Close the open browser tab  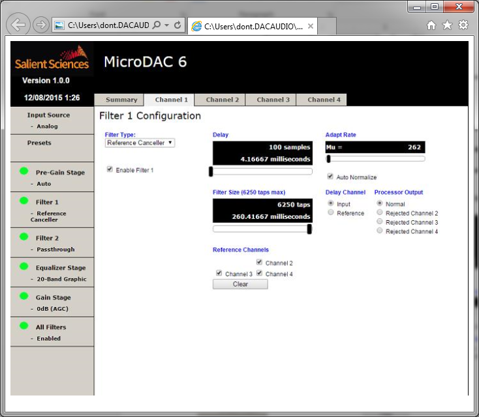pyautogui.click(x=310, y=26)
